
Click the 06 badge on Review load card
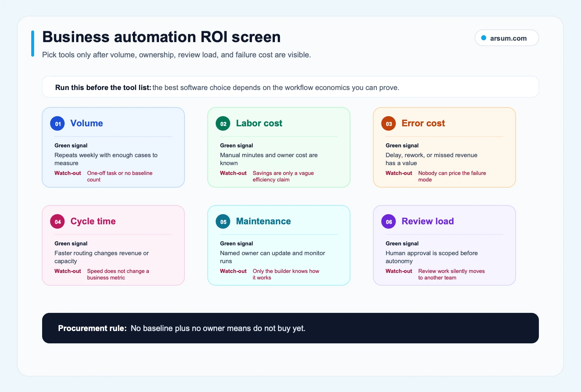pyautogui.click(x=389, y=222)
